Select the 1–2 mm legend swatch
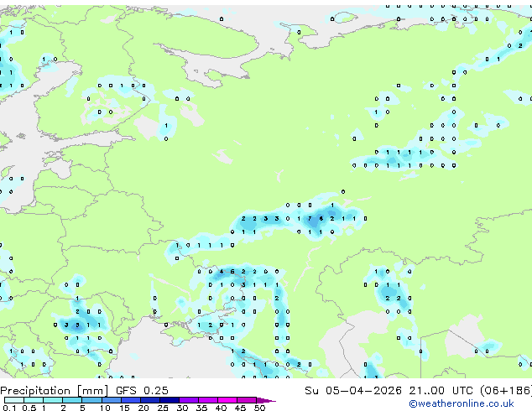Viewport: 532px width, 411px height. tap(53, 400)
